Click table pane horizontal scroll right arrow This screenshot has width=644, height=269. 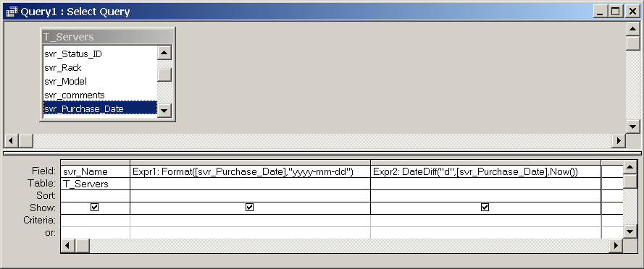(619, 141)
